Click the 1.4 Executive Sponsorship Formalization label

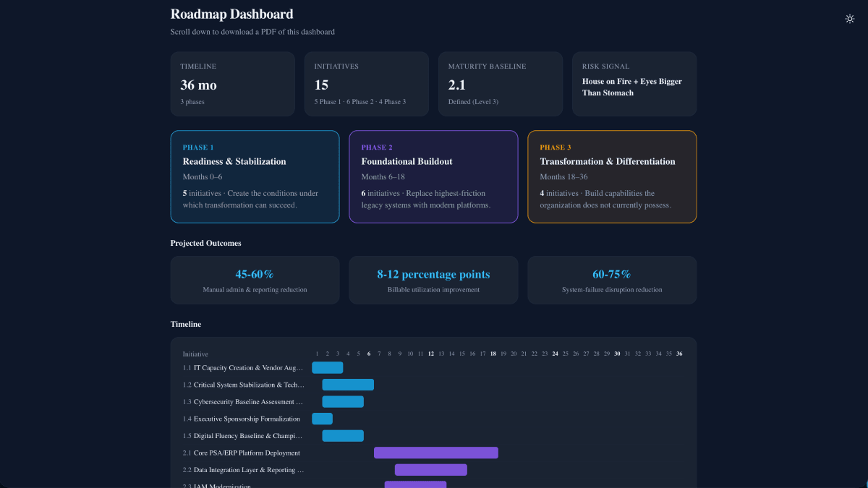coord(242,419)
